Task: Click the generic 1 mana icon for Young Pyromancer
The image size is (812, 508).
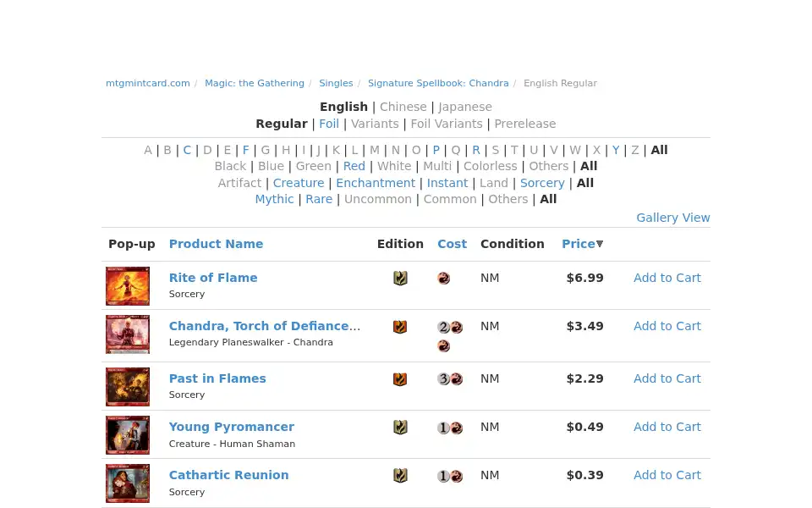Action: [x=444, y=428]
